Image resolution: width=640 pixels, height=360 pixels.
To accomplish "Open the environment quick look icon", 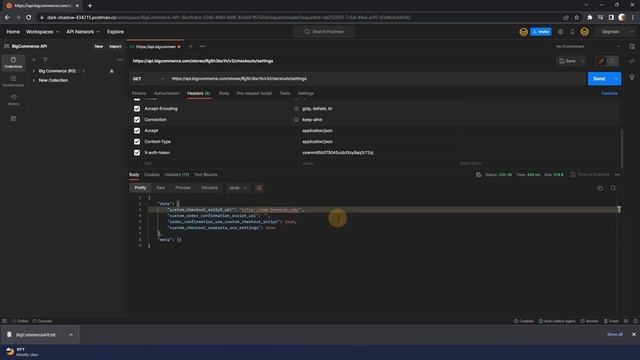I will pos(632,47).
